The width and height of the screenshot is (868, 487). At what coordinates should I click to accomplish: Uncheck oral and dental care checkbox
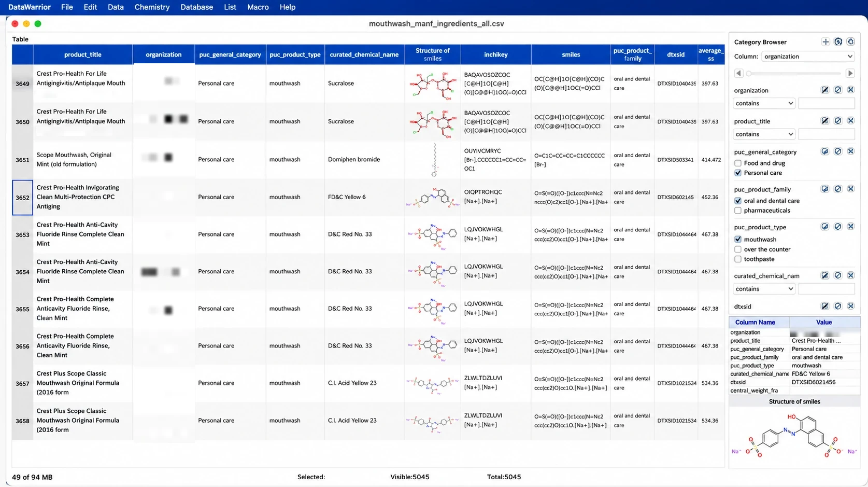(x=737, y=201)
